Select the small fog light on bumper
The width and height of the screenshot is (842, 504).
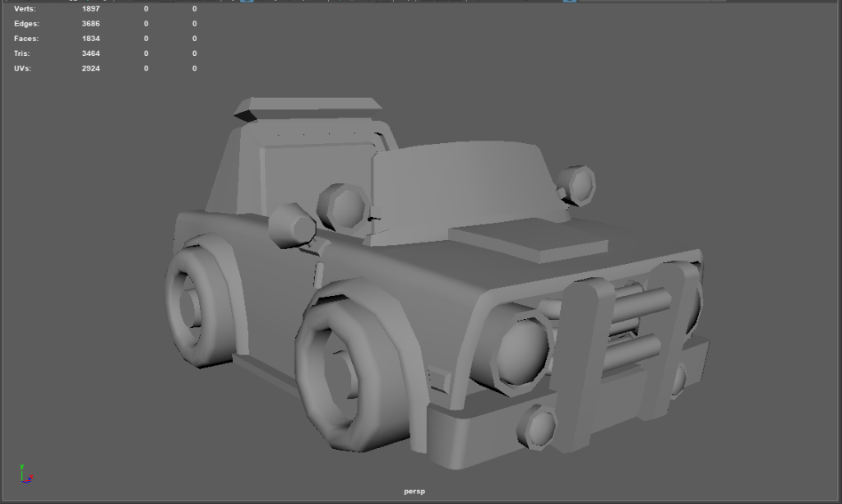click(x=539, y=426)
